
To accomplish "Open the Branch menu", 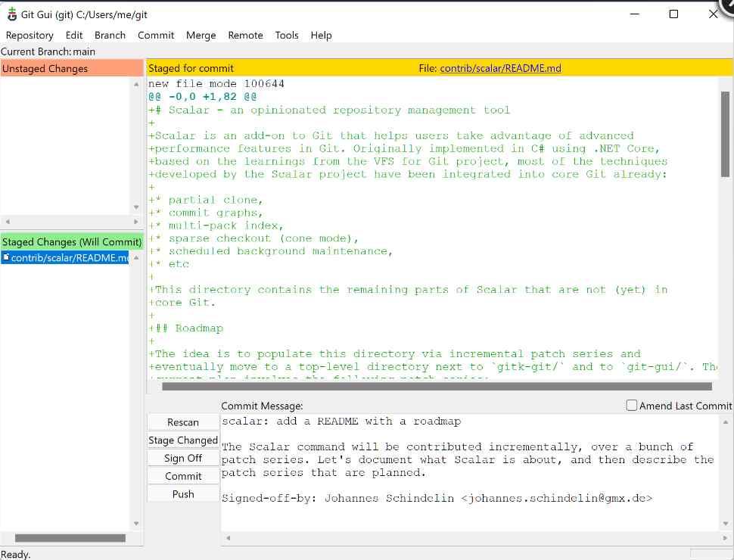I will (x=110, y=35).
